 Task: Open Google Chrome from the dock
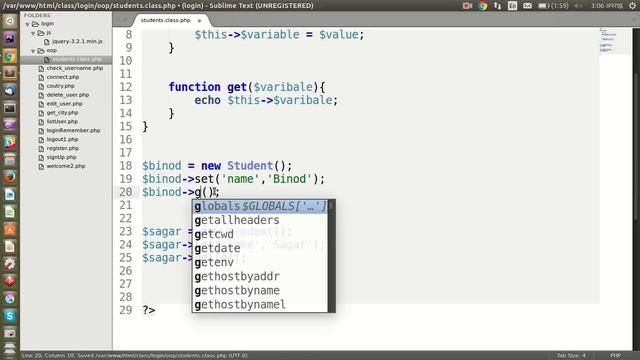(9, 56)
